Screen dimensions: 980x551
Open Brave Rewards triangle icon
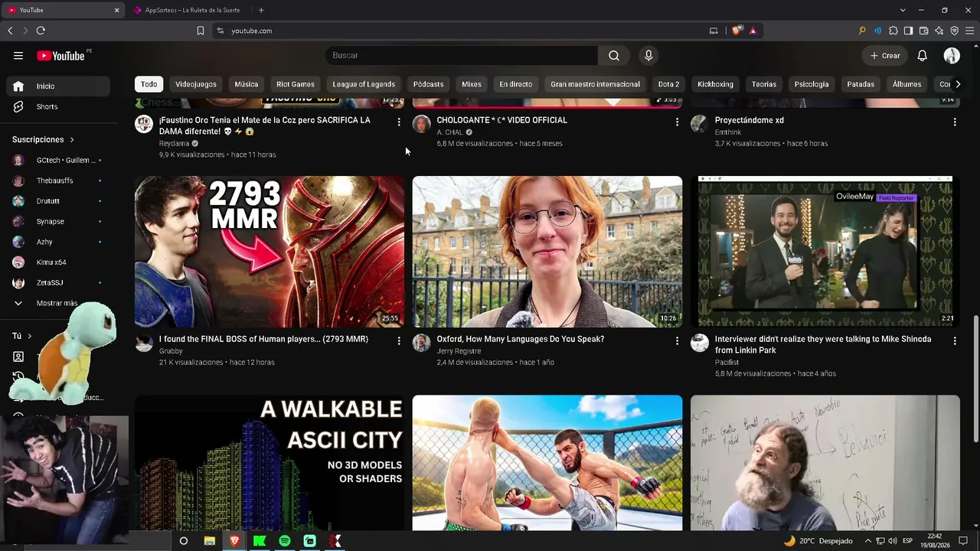click(753, 31)
